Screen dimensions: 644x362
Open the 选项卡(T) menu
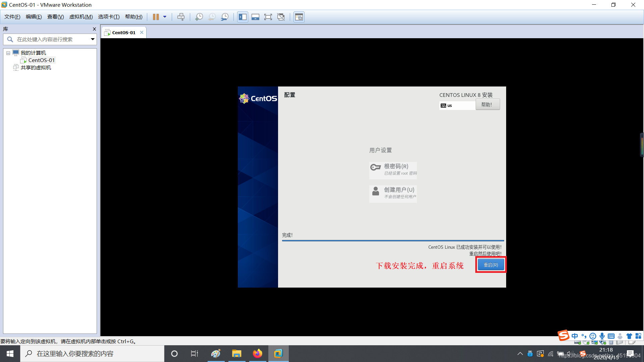(109, 17)
